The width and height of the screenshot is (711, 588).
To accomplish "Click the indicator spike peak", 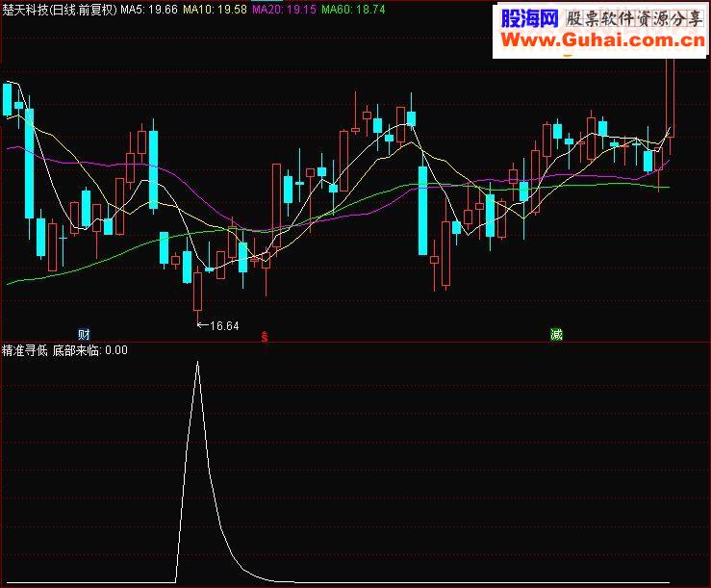I will (197, 363).
